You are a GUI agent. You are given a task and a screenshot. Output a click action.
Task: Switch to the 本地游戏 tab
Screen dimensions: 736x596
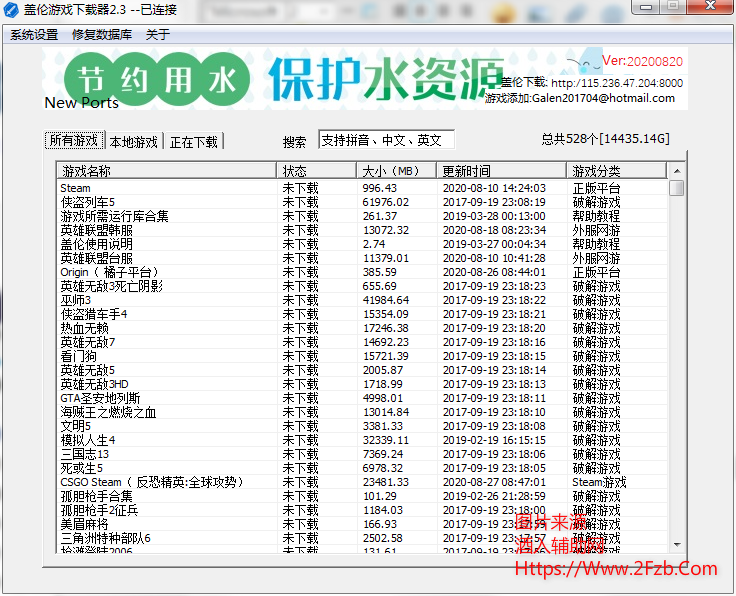click(x=134, y=142)
